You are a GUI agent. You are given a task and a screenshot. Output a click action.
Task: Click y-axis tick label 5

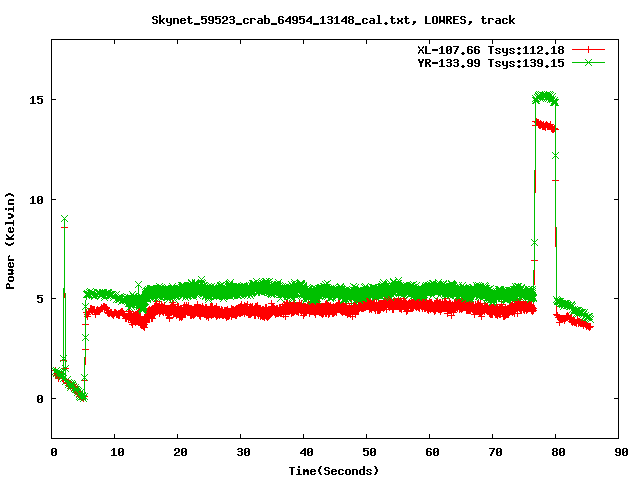pyautogui.click(x=40, y=299)
